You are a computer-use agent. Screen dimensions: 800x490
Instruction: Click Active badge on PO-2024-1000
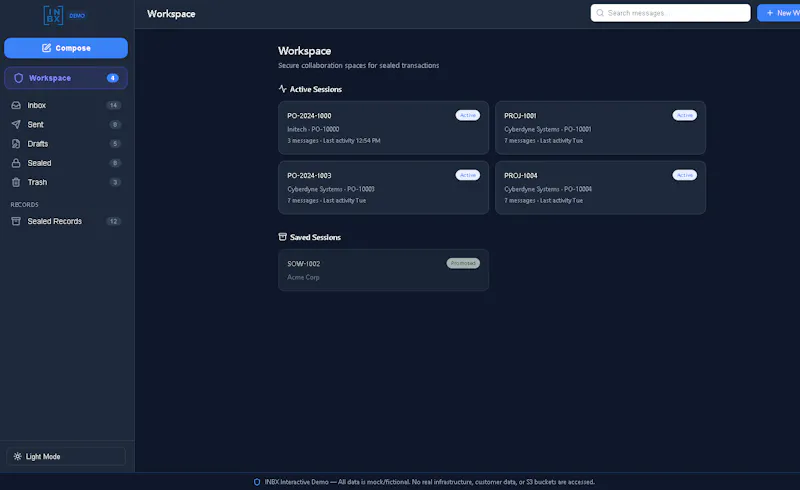467,115
